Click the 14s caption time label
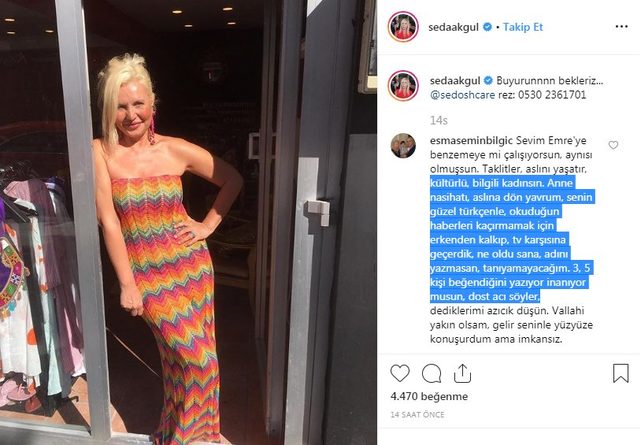The image size is (640, 445). click(438, 120)
